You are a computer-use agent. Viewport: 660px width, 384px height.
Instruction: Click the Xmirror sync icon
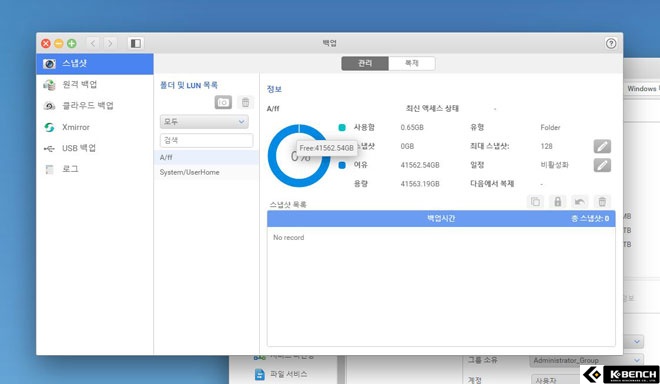[x=49, y=127]
